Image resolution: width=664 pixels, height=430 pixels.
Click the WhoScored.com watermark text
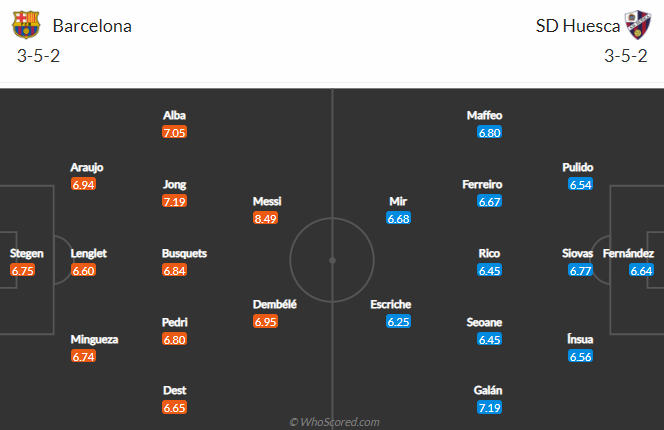pos(333,422)
